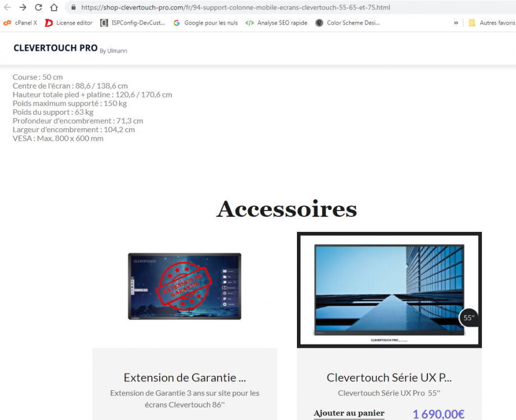Click the 'By Ulmann' tagline
The image size is (516, 420).
point(113,51)
